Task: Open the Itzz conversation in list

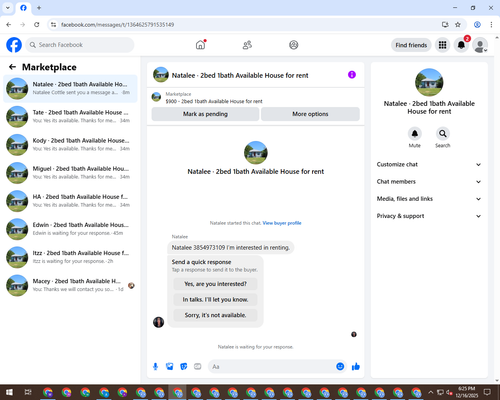Action: point(70,257)
